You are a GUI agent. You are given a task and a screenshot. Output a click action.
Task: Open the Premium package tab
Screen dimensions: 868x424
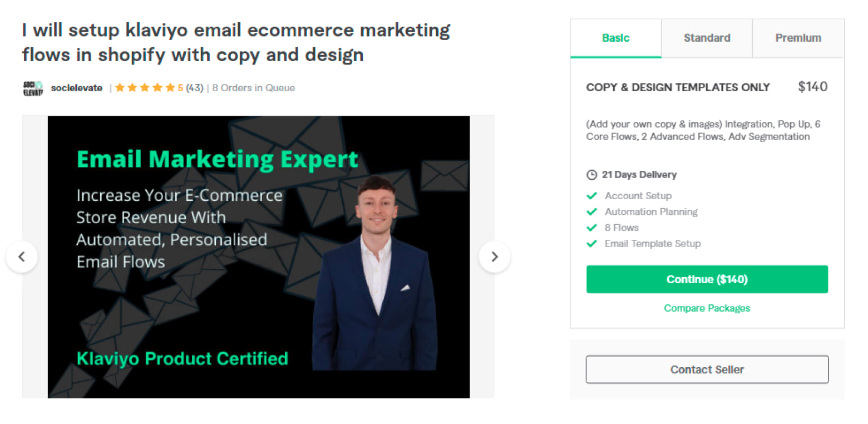tap(798, 38)
